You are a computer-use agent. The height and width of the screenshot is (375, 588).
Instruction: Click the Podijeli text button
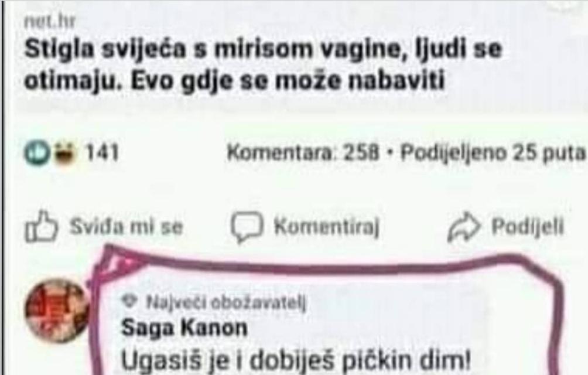[x=527, y=227]
